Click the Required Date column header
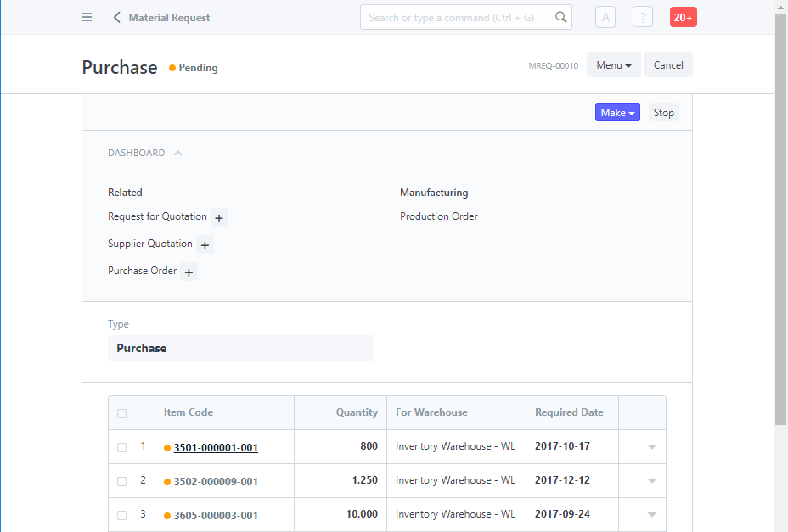This screenshot has width=788, height=532. [570, 412]
